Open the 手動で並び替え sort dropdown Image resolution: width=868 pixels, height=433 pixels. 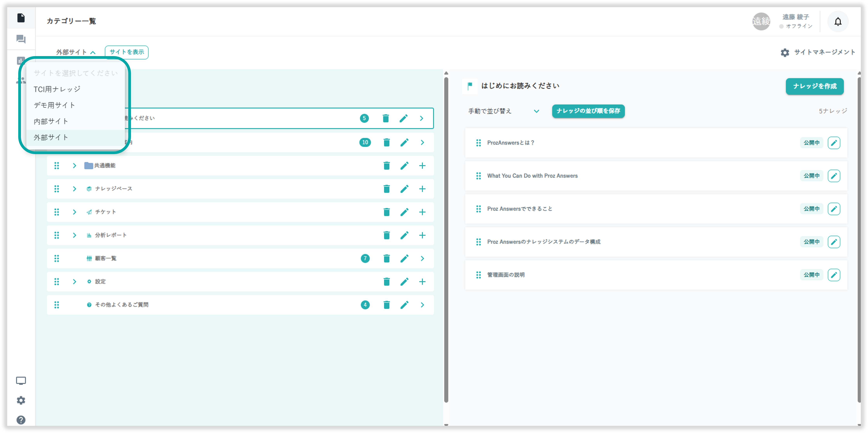(x=503, y=111)
